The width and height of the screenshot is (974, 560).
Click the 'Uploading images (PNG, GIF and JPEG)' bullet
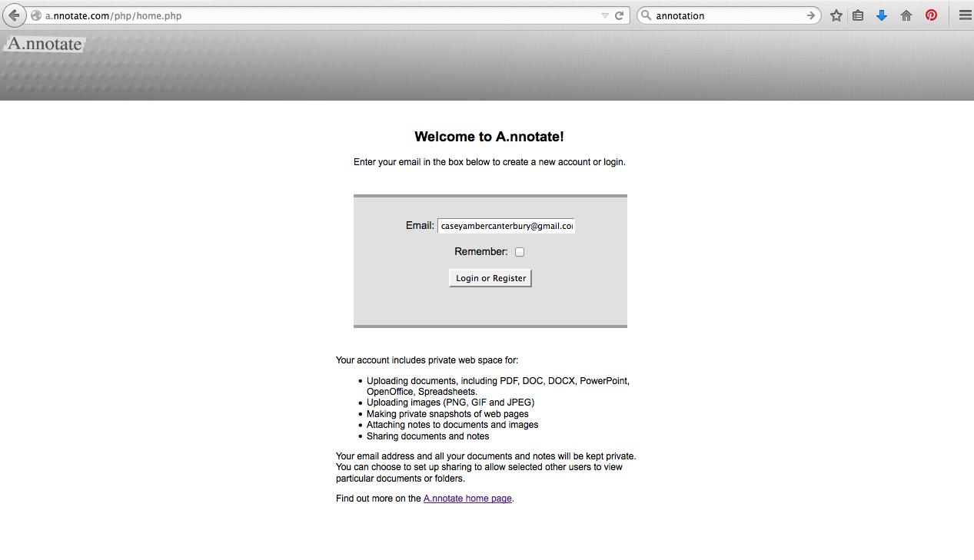point(450,403)
